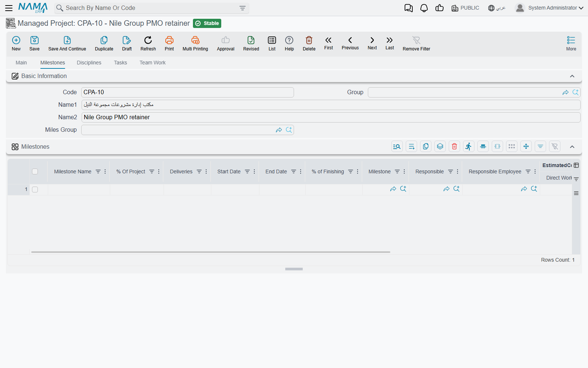
Task: Collapse the Basic Information section
Action: point(572,76)
